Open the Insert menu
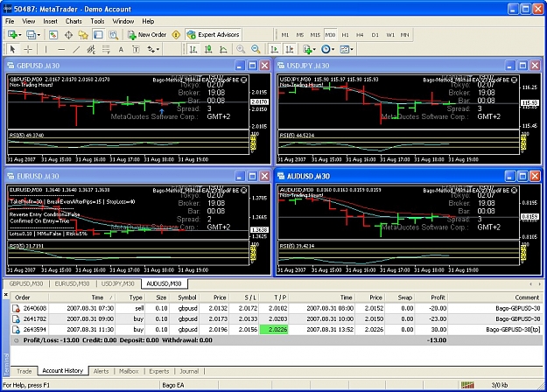Image resolution: width=547 pixels, height=392 pixels. point(50,21)
